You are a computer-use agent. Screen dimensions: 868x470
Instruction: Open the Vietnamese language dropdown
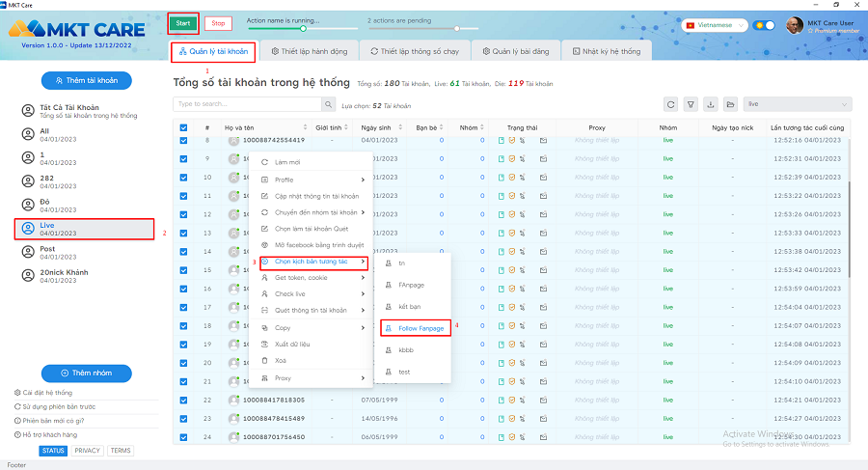[x=715, y=25]
